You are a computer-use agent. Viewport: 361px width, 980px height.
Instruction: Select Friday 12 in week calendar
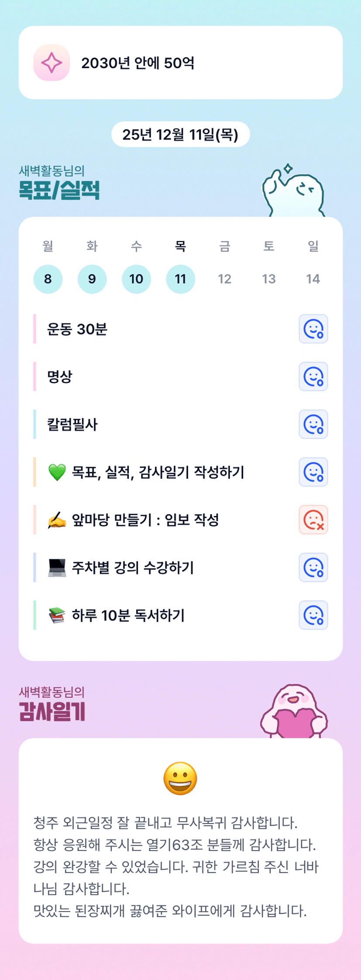tap(224, 279)
